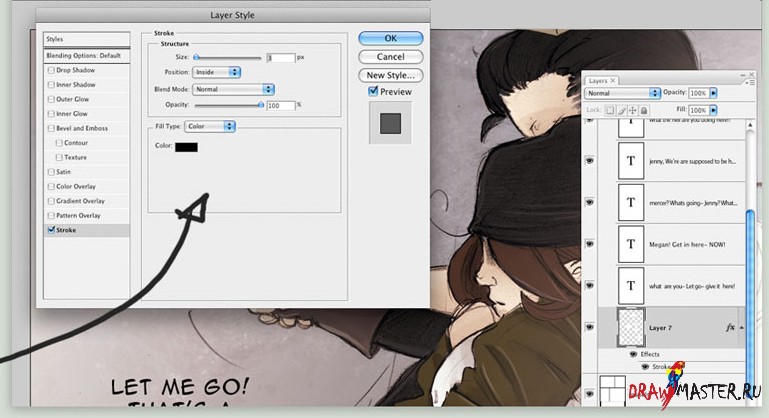Collapse the Layers panel with minimize dash
Viewport: 769px width, 418px height.
pyautogui.click(x=743, y=75)
